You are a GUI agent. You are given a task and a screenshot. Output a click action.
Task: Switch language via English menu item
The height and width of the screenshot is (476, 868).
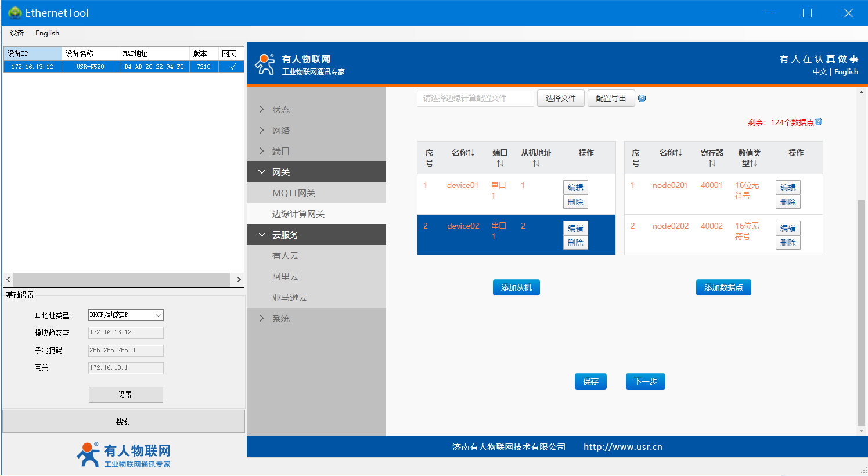tap(47, 33)
